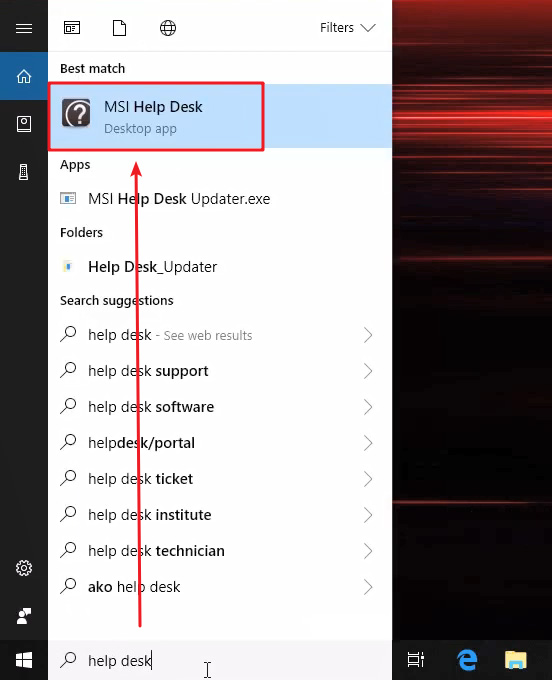Click the Feedback person icon
This screenshot has width=552, height=680.
[24, 616]
